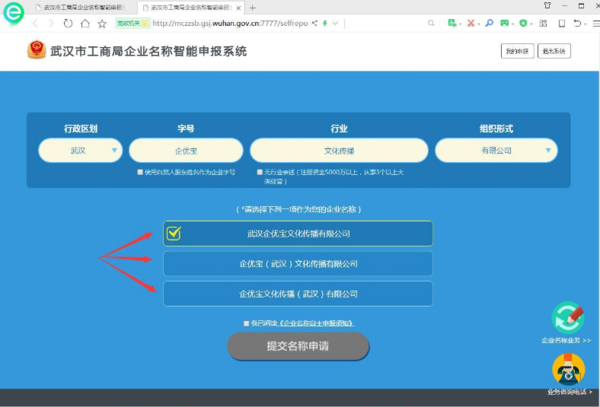600x407 pixels.
Task: Tick the I have read the notice checkbox
Action: tap(246, 323)
